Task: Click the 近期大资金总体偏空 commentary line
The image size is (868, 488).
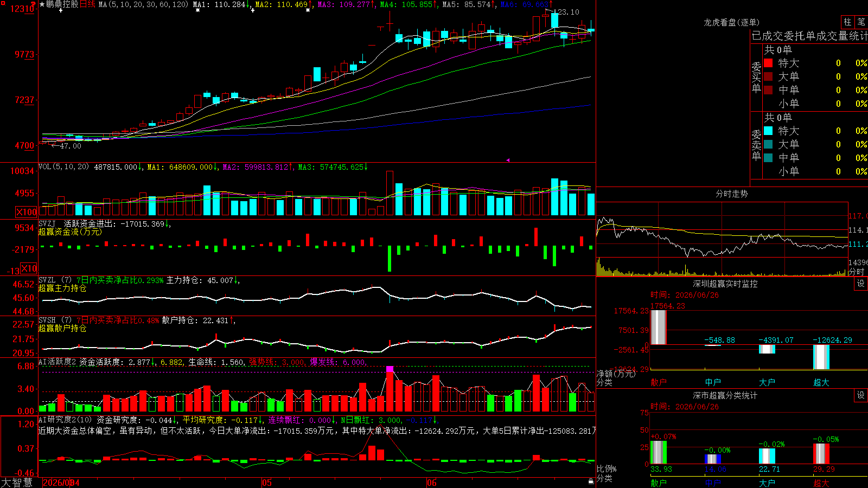Action: click(317, 431)
